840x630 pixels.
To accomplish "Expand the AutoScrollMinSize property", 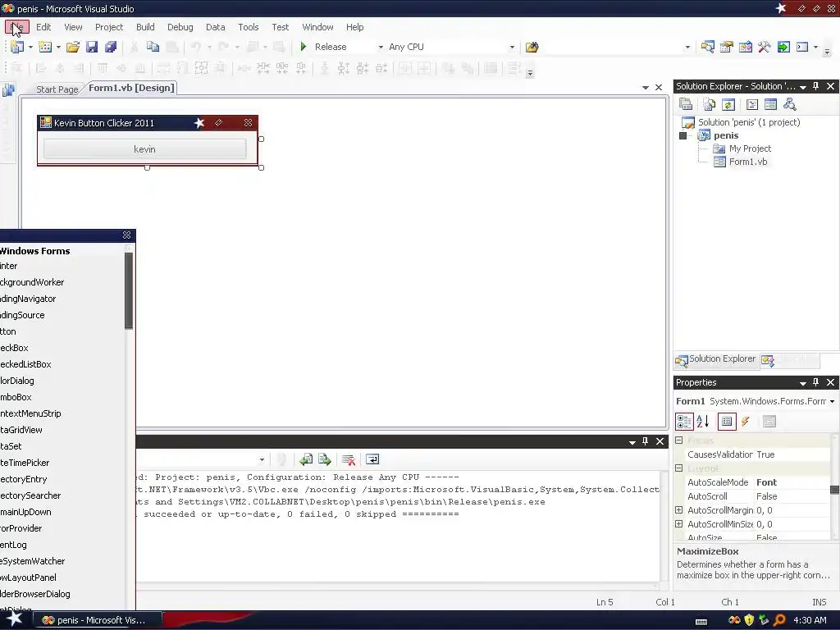I will pyautogui.click(x=678, y=524).
